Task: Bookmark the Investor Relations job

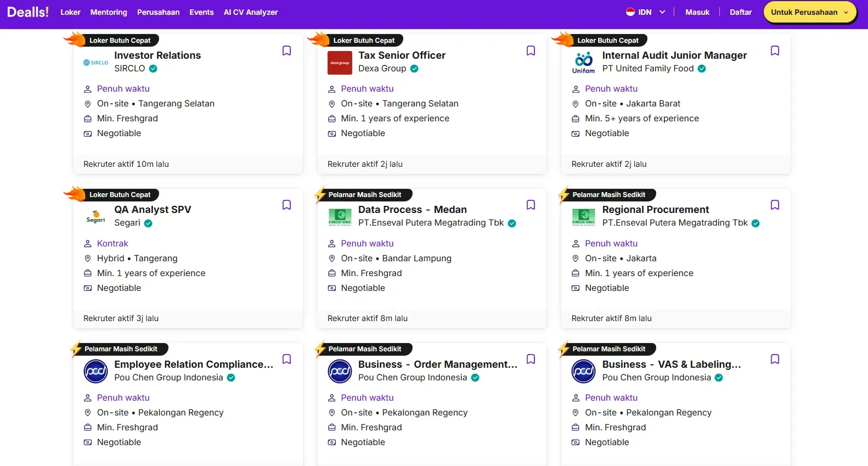Action: 286,51
